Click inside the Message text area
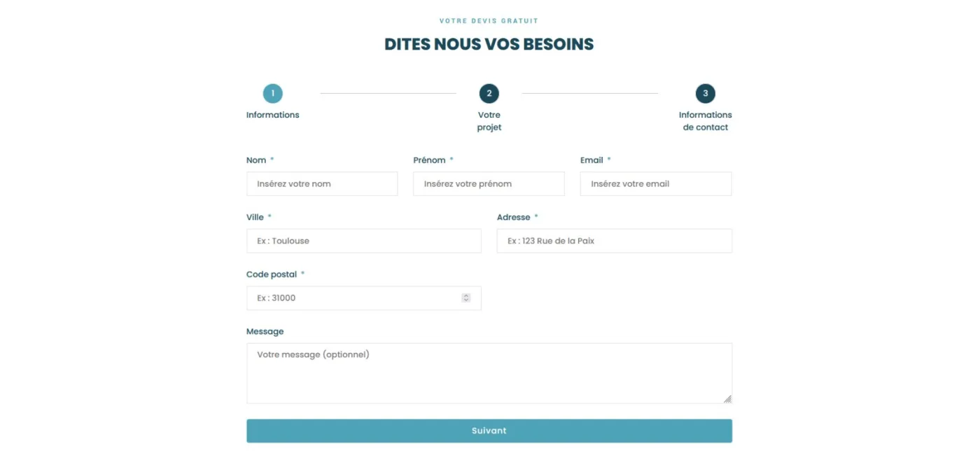 (489, 373)
